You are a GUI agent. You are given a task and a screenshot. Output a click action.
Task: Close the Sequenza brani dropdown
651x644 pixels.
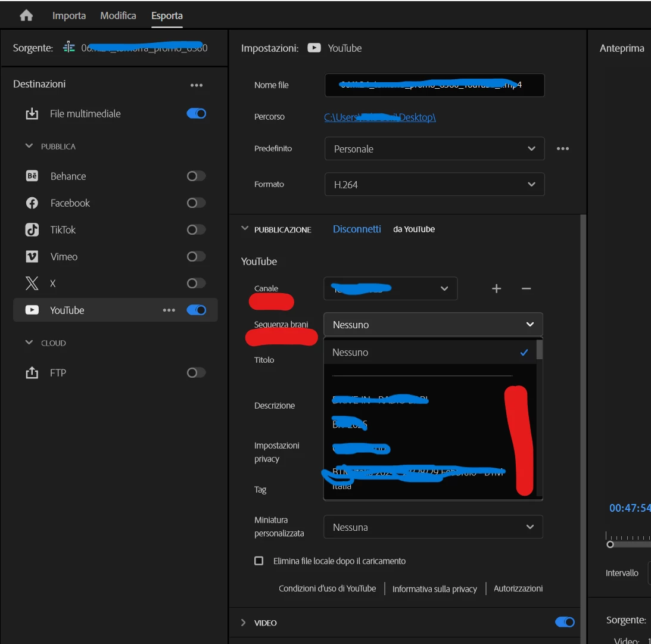pyautogui.click(x=433, y=324)
